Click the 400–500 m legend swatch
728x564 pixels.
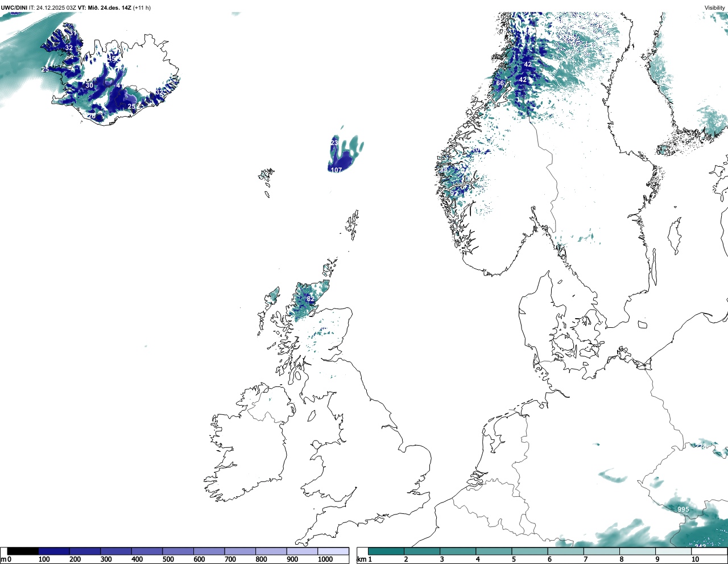[147, 551]
